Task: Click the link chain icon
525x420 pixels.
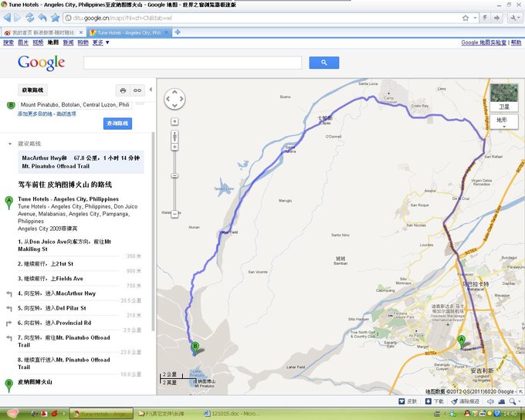Action: pos(137,90)
